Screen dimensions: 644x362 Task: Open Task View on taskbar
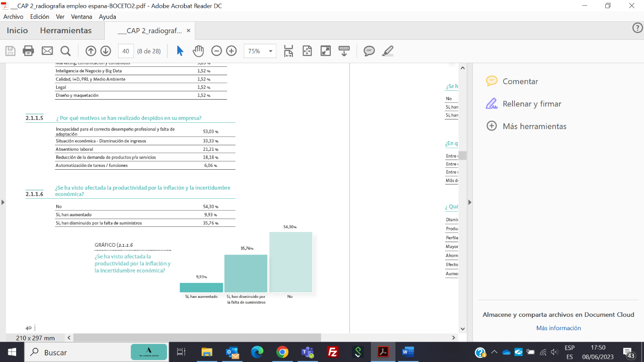click(x=181, y=352)
